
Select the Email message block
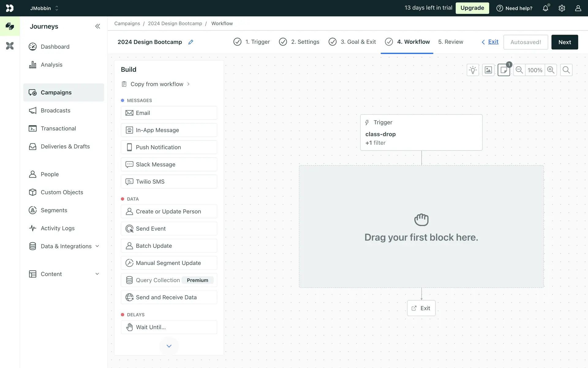pyautogui.click(x=169, y=113)
